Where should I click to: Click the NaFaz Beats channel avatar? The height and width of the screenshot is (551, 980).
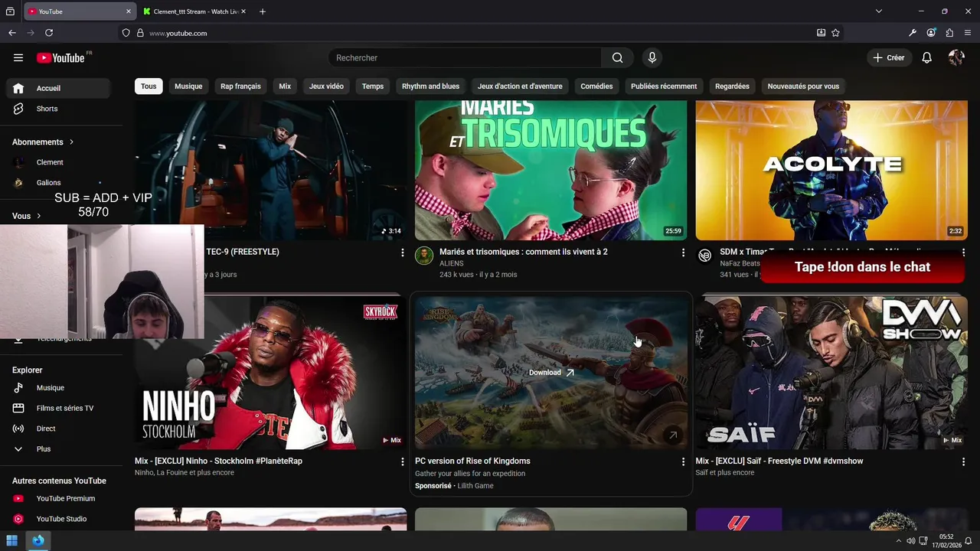[x=704, y=256]
